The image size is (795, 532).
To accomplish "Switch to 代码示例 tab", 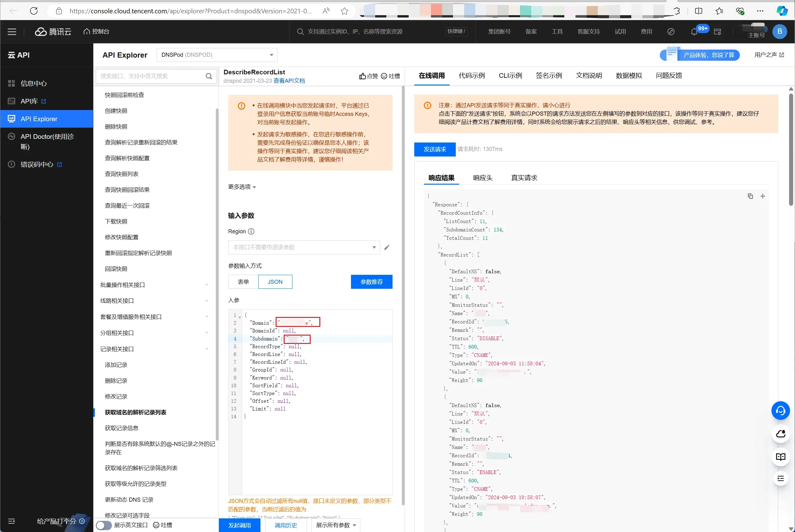I will pyautogui.click(x=472, y=76).
